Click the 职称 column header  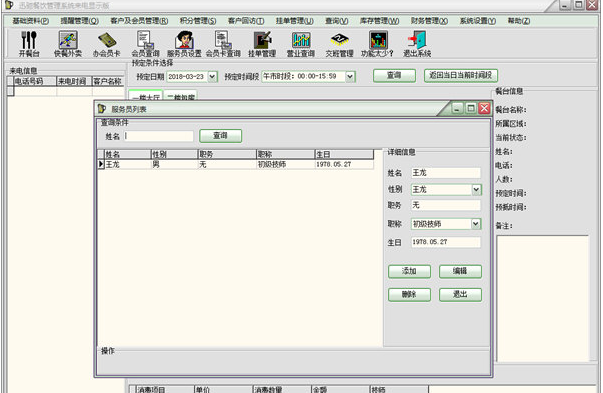[285, 154]
